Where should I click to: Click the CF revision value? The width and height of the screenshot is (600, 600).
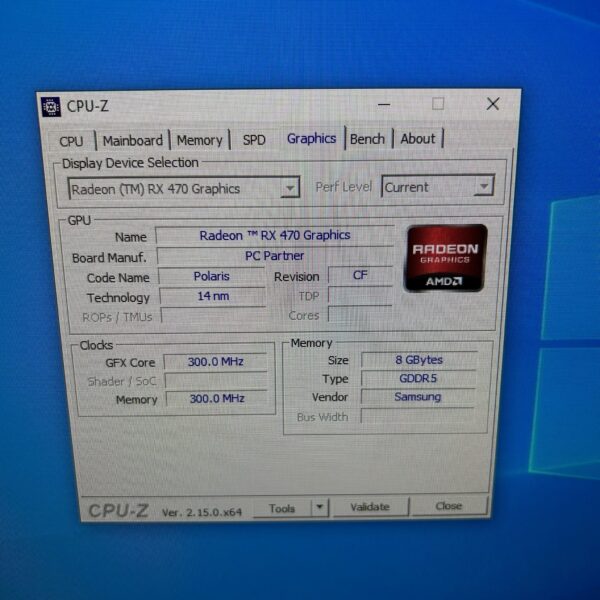(x=360, y=275)
